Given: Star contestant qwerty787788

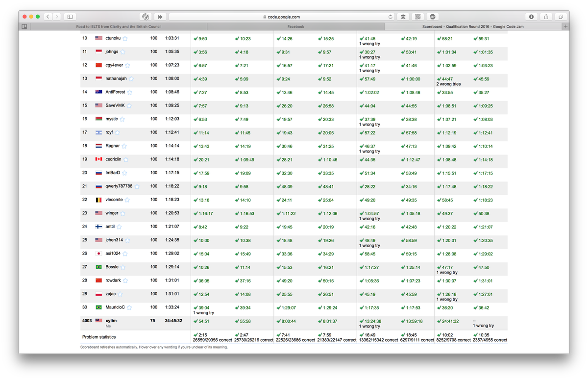Looking at the screenshot, I should tap(137, 186).
